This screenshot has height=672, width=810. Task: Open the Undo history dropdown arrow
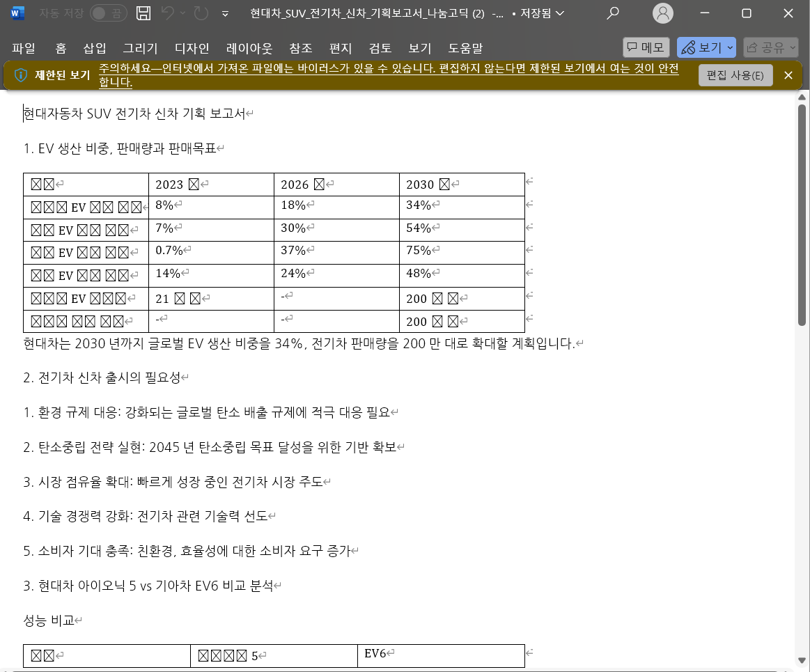click(x=182, y=13)
